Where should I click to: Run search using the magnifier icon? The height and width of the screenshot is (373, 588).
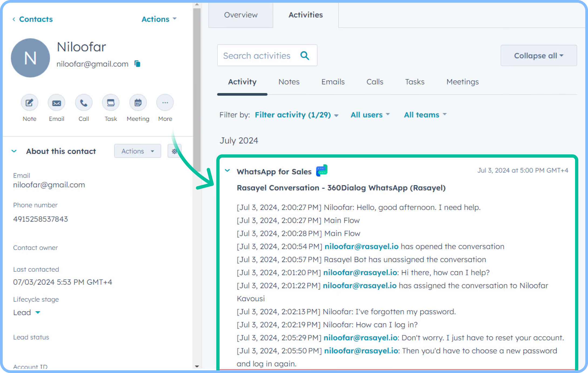point(305,55)
